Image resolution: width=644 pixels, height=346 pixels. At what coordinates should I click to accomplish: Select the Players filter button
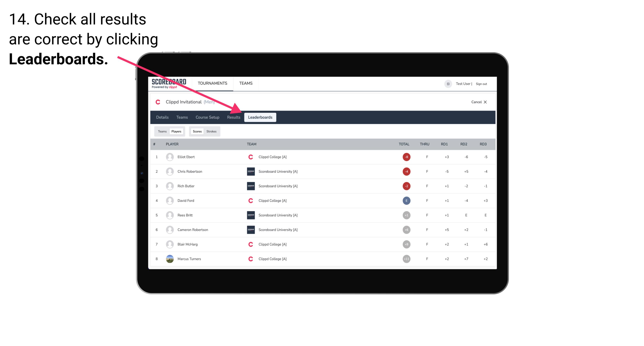coord(176,131)
